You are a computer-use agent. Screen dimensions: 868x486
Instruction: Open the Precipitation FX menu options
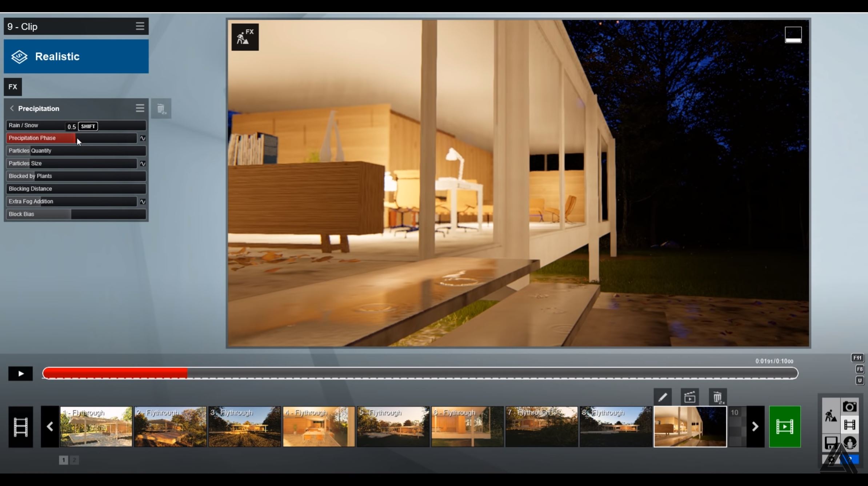click(140, 108)
